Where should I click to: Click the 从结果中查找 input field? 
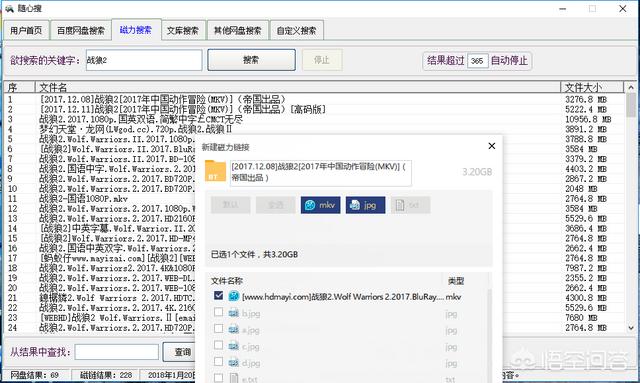(117, 352)
